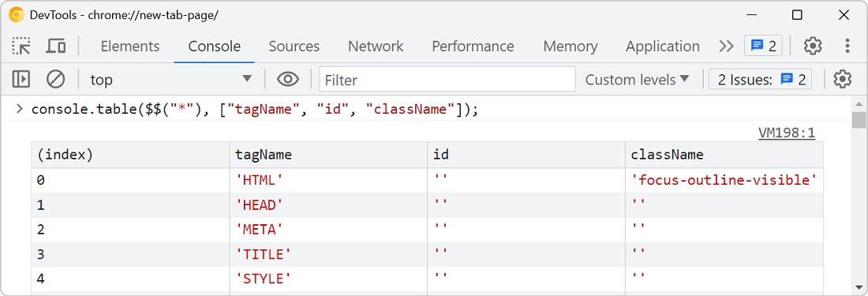Screen dimensions: 868x296
Task: Select the 'focus-outline-visible' className cell
Action: tap(724, 181)
